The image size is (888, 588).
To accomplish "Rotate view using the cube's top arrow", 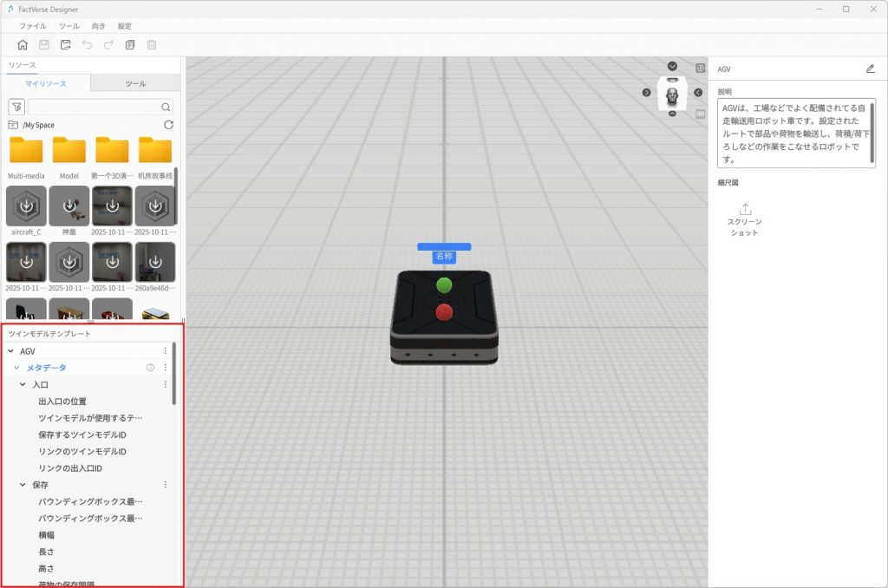I will 672,67.
